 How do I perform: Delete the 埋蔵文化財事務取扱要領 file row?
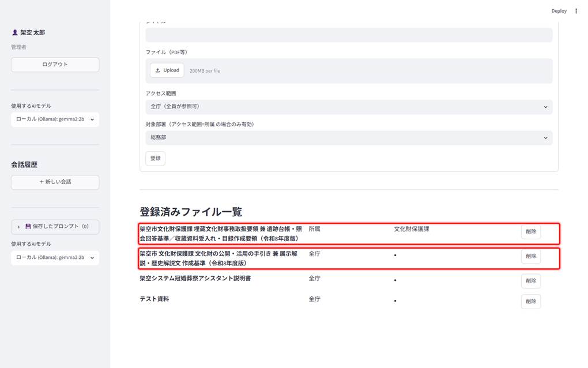530,231
